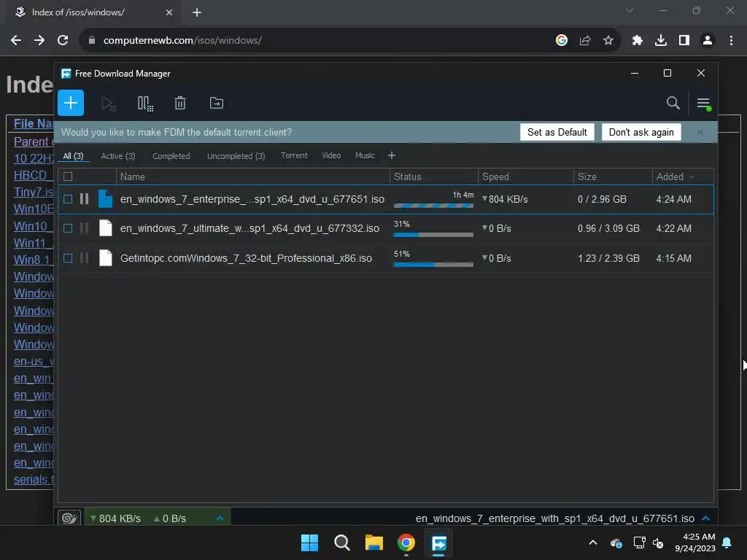Image resolution: width=747 pixels, height=560 pixels.
Task: Dismiss the default torrent client banner
Action: [700, 133]
